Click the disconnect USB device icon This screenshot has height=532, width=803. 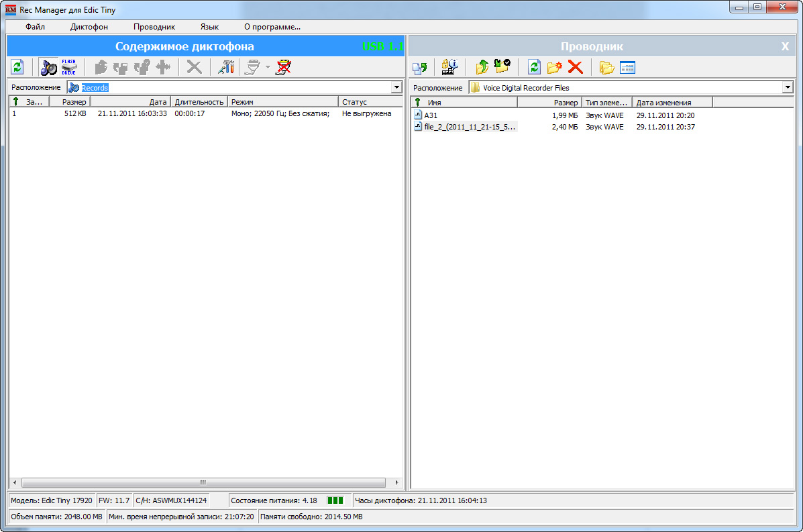coord(284,67)
